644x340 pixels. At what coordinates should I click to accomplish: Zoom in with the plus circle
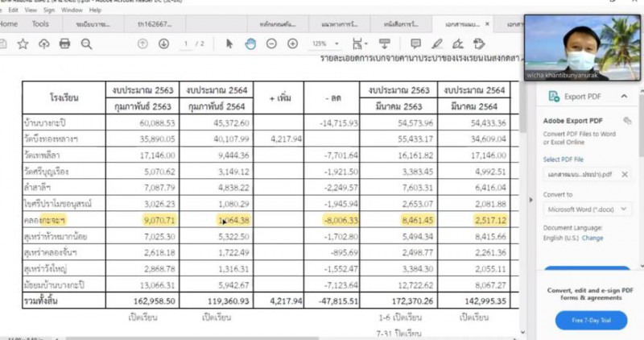[292, 44]
